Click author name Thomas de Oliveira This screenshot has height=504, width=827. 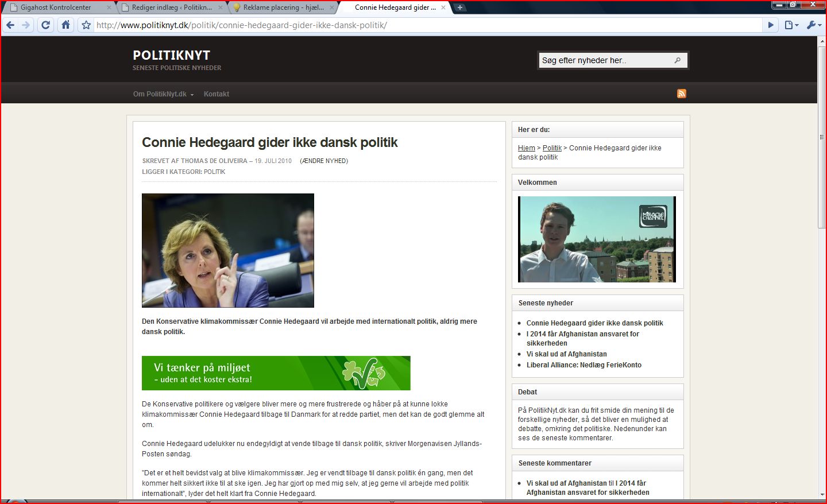(x=214, y=161)
